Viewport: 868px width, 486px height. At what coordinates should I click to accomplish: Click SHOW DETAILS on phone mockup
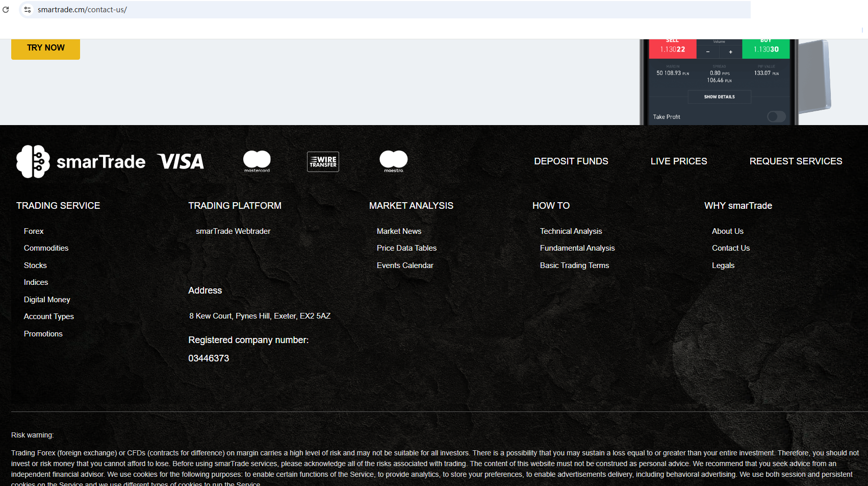[x=719, y=97]
